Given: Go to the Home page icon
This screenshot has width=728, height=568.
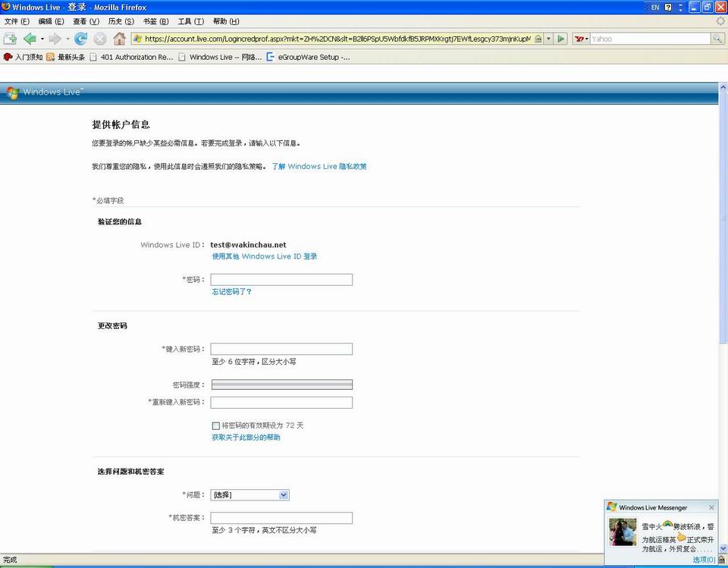Looking at the screenshot, I should (119, 39).
